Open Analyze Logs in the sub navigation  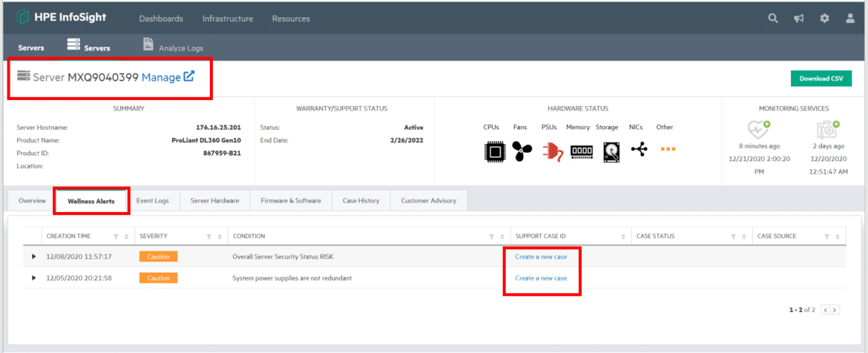point(174,46)
